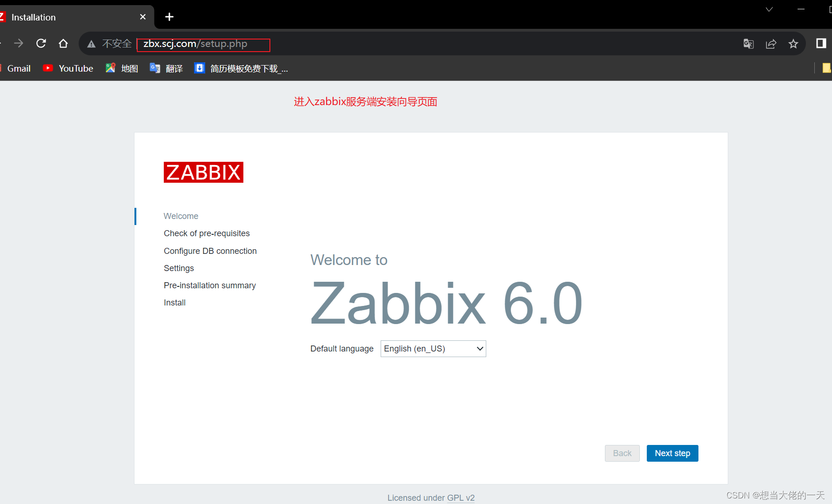832x504 pixels.
Task: Click the not-secure warning triangle icon
Action: [91, 44]
